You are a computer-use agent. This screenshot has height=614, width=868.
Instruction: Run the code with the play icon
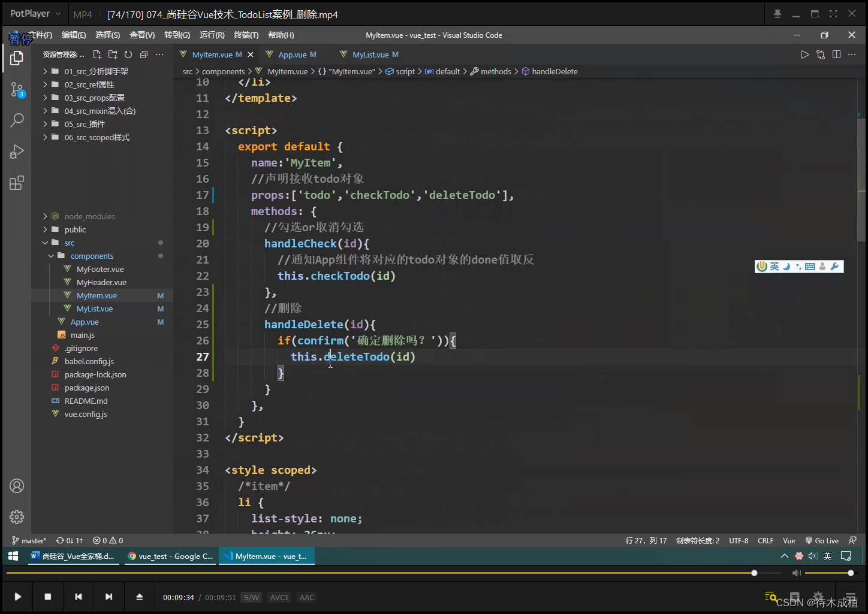tap(804, 55)
